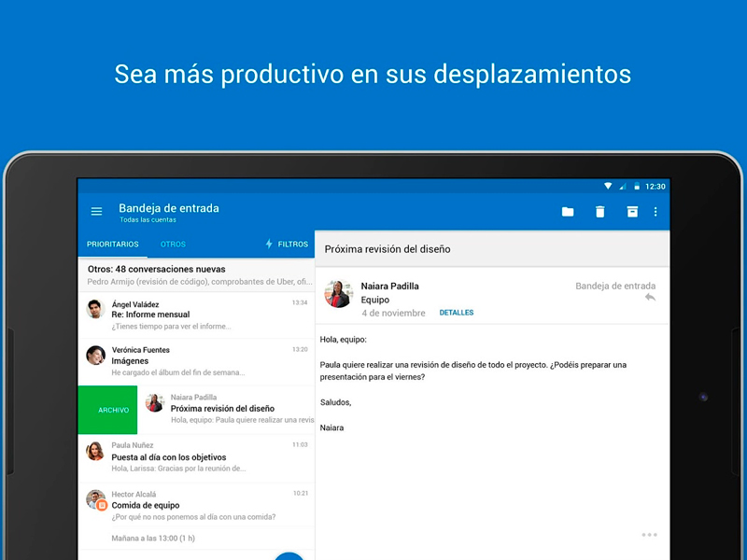Screen dimensions: 747x560
Task: Open Otros 48 conversaciones nuevas banner
Action: [195, 274]
